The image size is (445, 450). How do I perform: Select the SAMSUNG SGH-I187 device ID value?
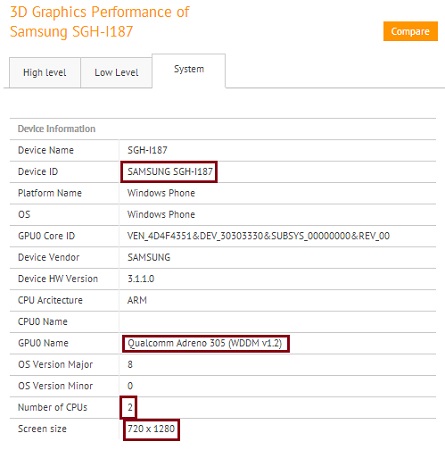tap(170, 172)
